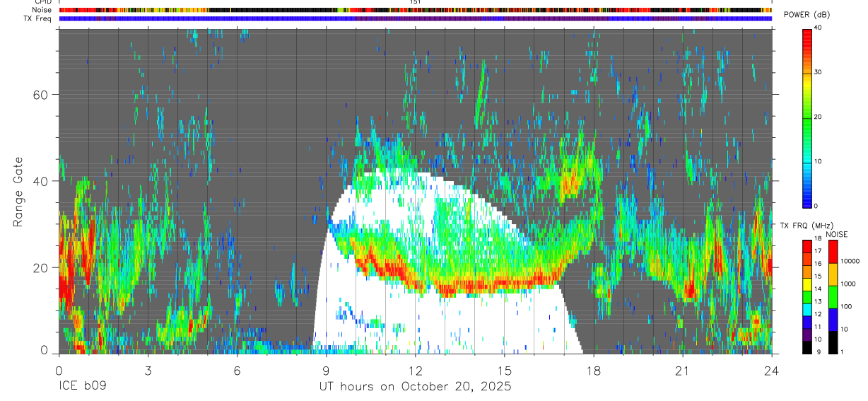Click the Range Gate axis title
Viewport: 868px width, 401px height.
[x=19, y=192]
